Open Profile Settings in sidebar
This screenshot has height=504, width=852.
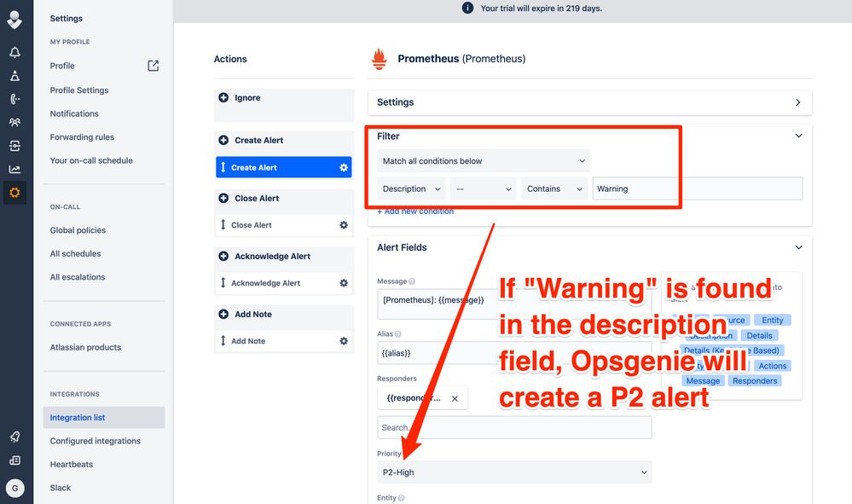(79, 90)
